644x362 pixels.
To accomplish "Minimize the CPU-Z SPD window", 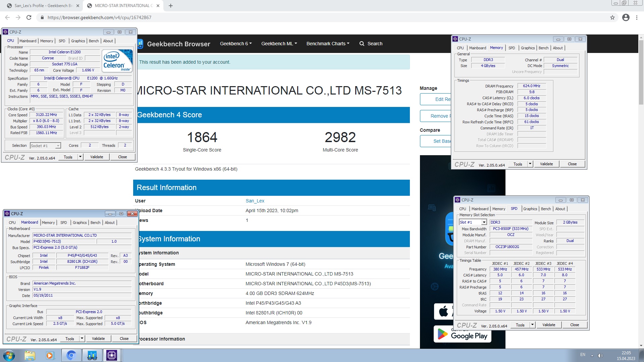I will click(x=560, y=200).
